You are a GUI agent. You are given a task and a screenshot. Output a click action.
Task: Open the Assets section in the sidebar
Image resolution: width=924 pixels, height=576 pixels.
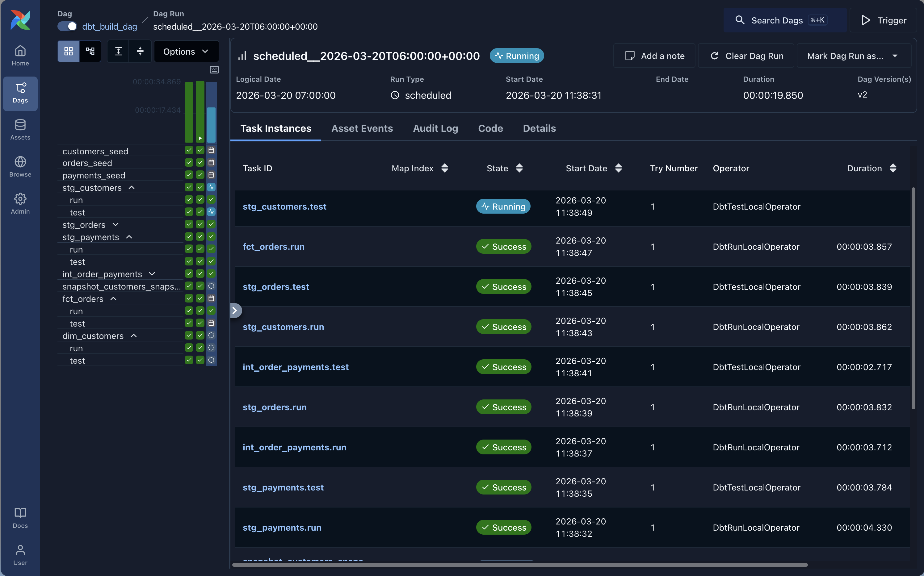click(x=20, y=129)
